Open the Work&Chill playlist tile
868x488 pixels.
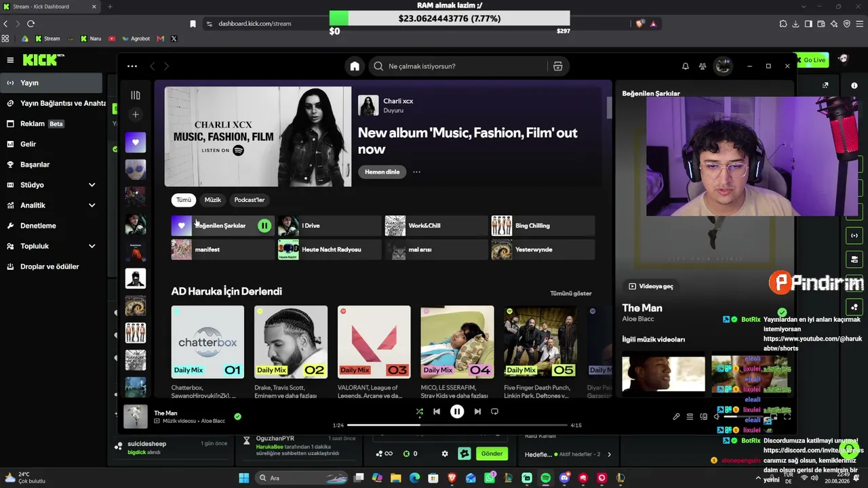pyautogui.click(x=437, y=226)
